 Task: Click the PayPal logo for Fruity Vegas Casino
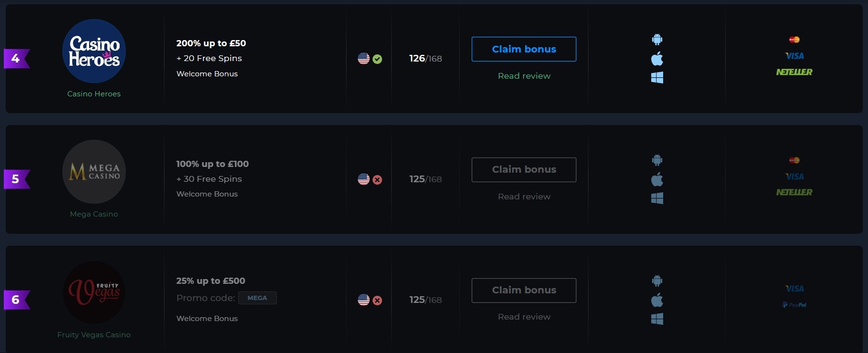[x=794, y=305]
